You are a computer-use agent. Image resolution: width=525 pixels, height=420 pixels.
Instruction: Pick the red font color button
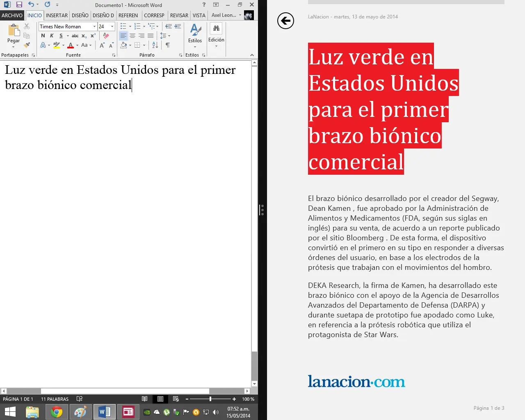coord(71,45)
